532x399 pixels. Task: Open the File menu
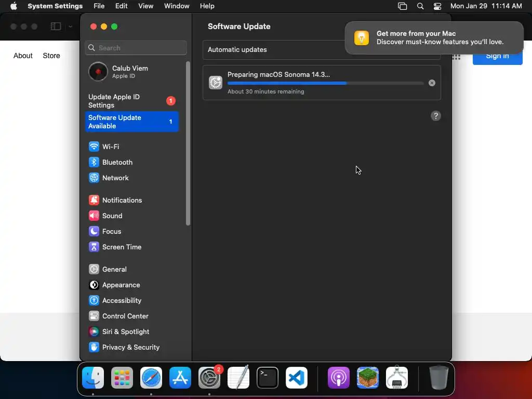pyautogui.click(x=99, y=6)
